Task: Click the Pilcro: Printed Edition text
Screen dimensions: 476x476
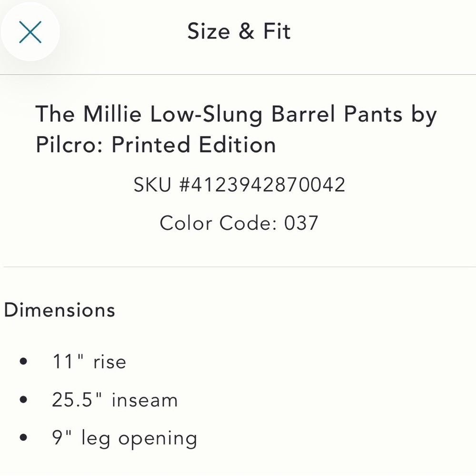Action: pos(156,144)
